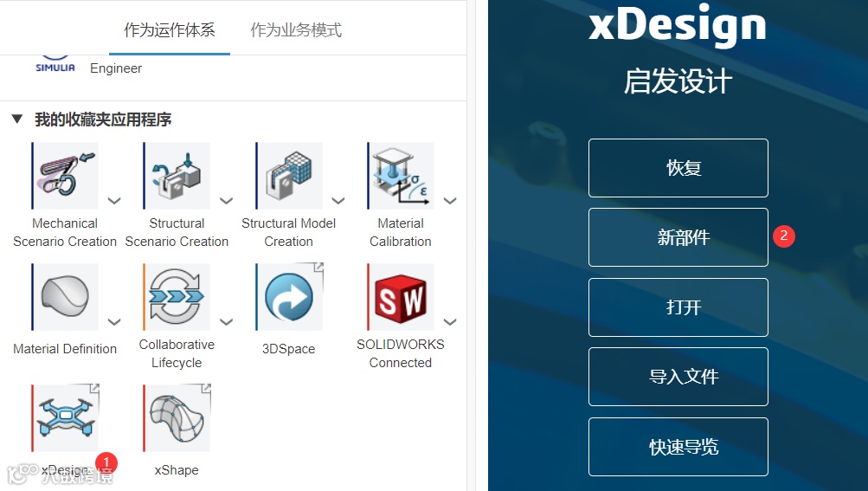This screenshot has height=491, width=868.
Task: Click the Engineer role text
Action: point(116,68)
